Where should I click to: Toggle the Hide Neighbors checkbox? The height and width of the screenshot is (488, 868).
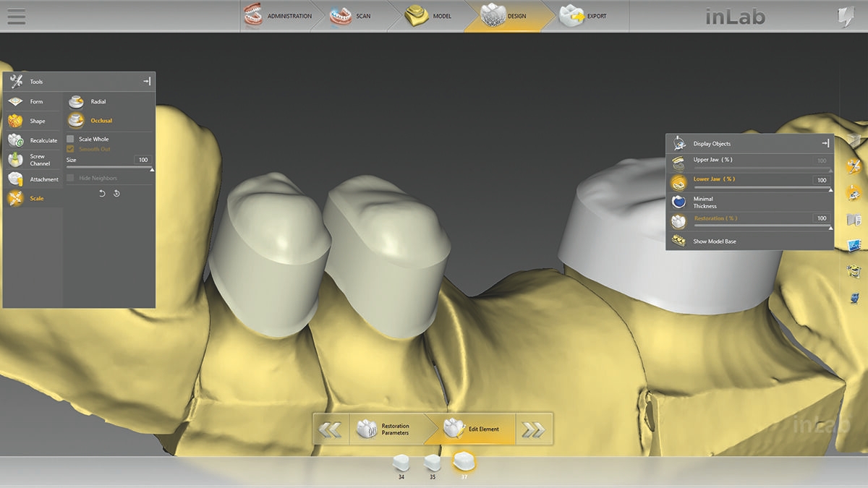point(71,178)
